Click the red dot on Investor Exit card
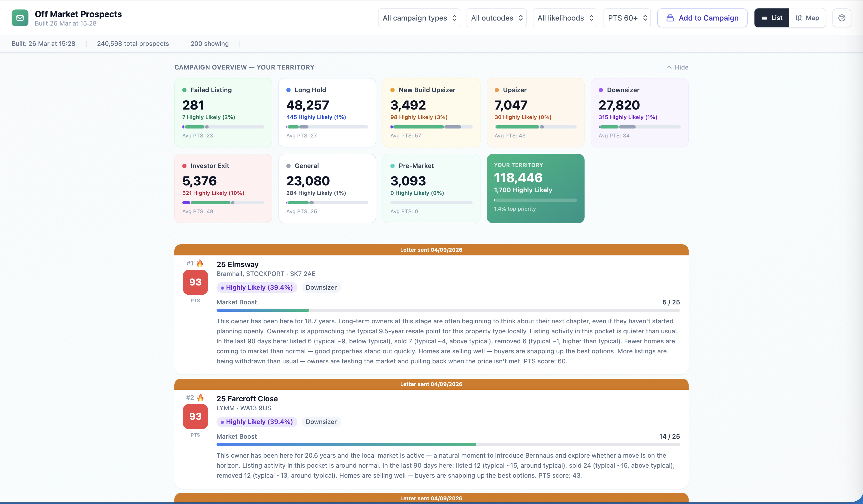This screenshot has width=863, height=504. tap(184, 166)
